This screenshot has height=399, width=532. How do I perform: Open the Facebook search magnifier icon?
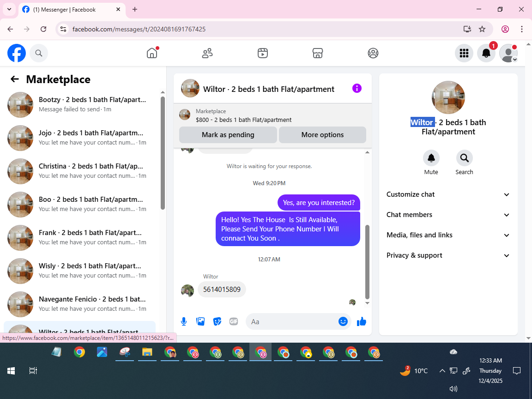coord(39,53)
